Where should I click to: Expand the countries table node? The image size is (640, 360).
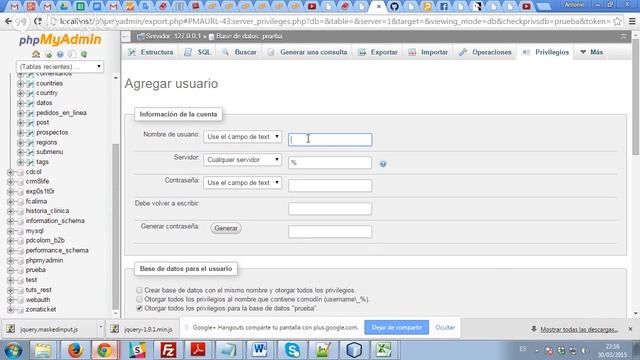pos(20,83)
